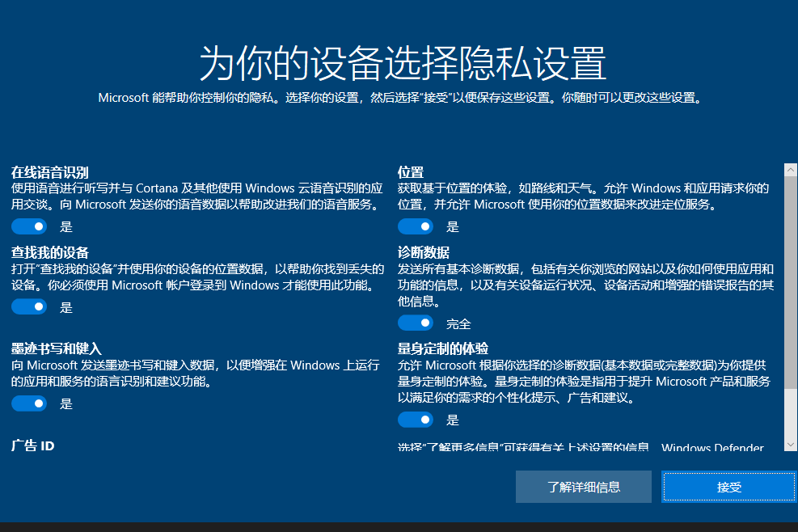
Task: Click the 量身定制的体验 heading
Action: point(443,348)
